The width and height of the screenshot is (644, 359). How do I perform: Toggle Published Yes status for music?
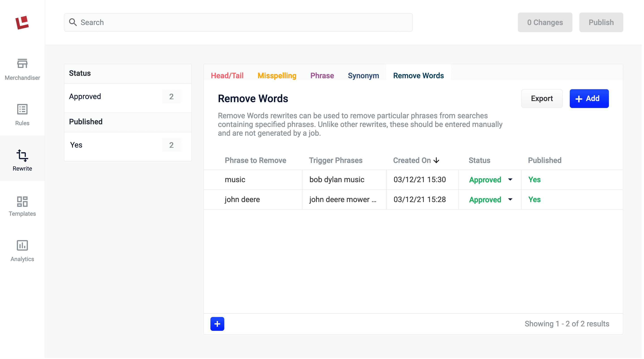point(535,179)
